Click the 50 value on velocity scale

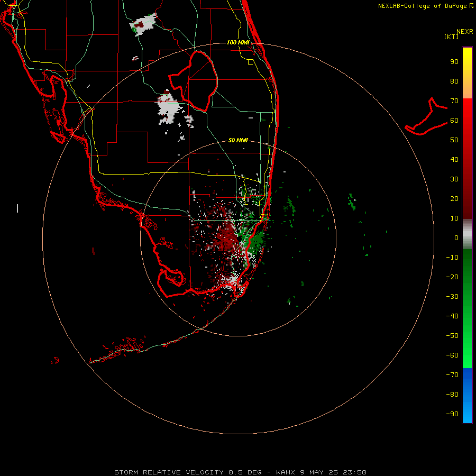click(454, 140)
